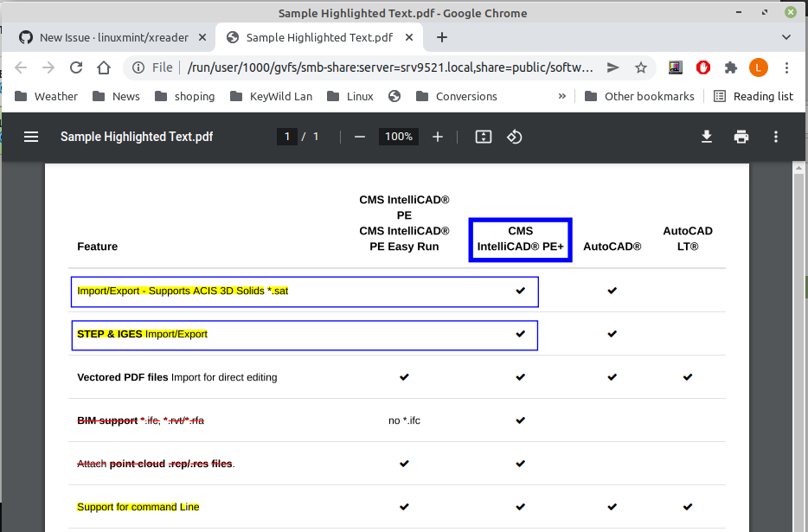This screenshot has width=808, height=532.
Task: Click the 'no *.ifc' table cell
Action: [404, 420]
